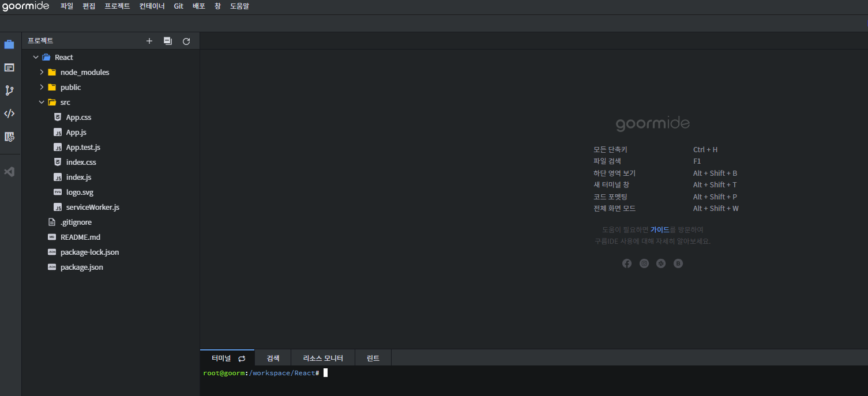
Task: Open the Instagram social icon
Action: coord(644,263)
